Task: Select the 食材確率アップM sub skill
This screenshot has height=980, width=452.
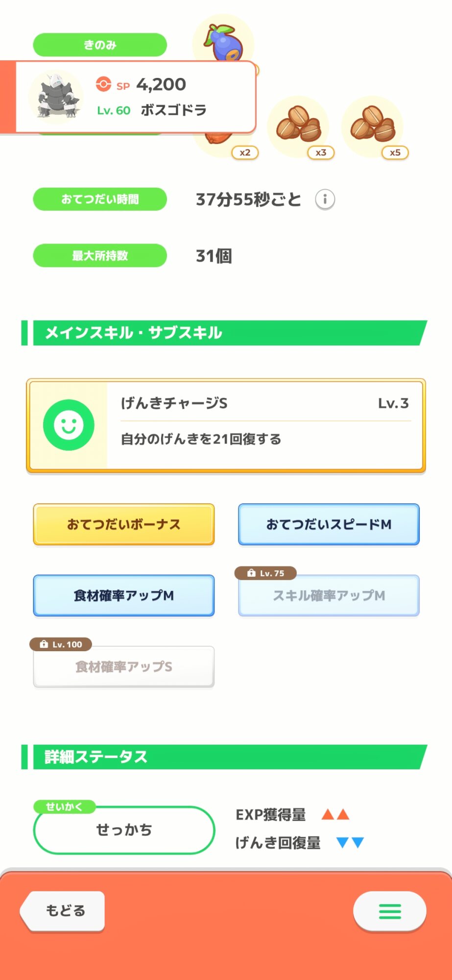Action: tap(124, 595)
